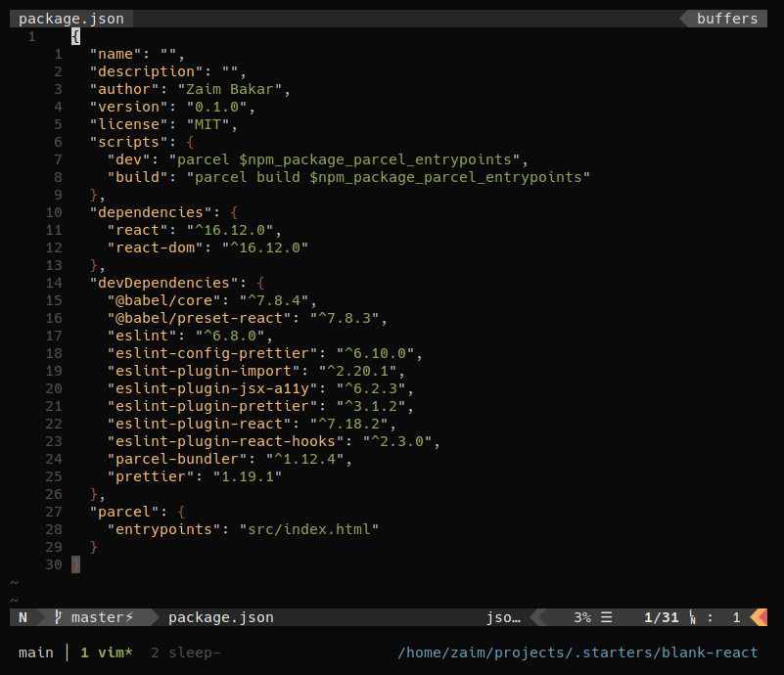
Task: Click the parcel build command string
Action: tap(388, 177)
